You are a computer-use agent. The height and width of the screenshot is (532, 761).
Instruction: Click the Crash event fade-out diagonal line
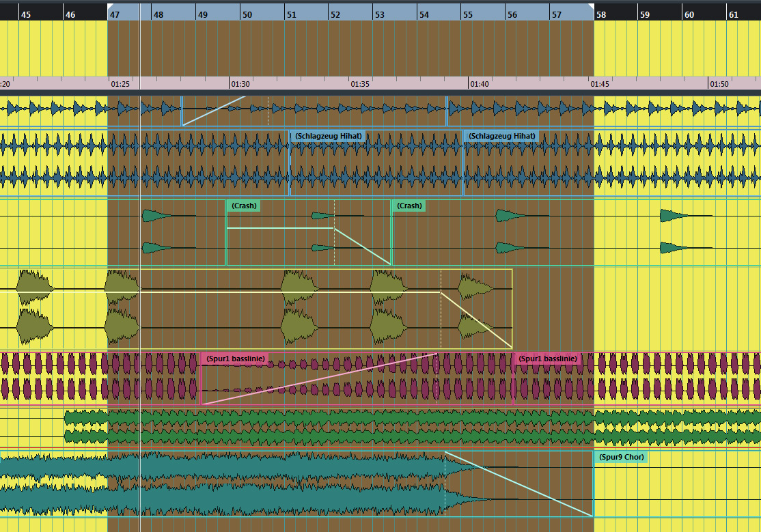(x=363, y=247)
